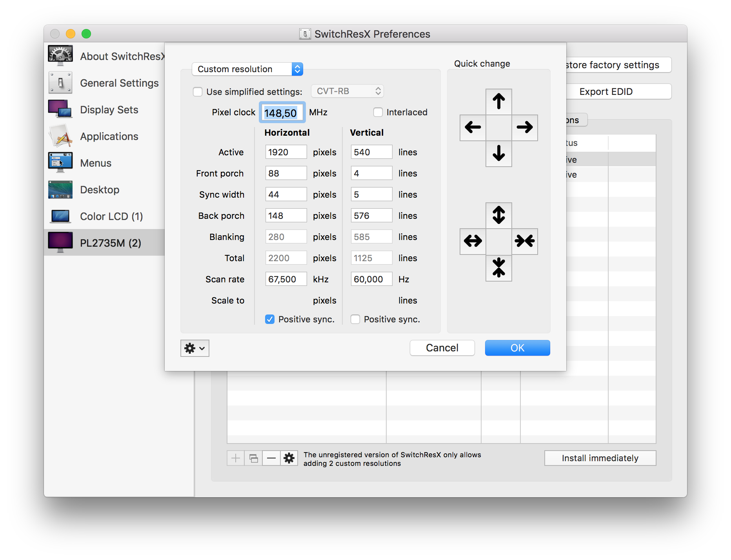Click the shrink horizontally arrow icon
731x560 pixels.
pos(525,241)
